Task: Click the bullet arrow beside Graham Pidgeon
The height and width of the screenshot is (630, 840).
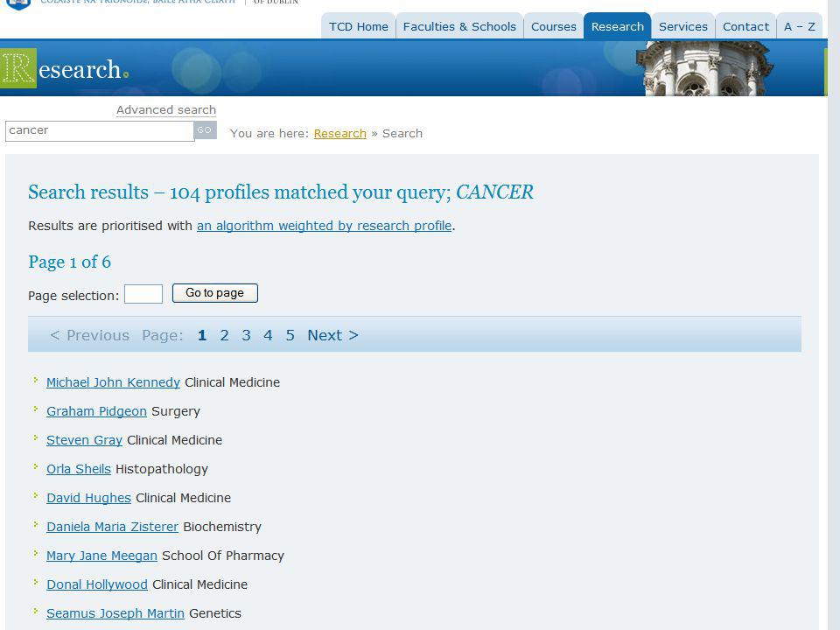Action: click(x=35, y=409)
